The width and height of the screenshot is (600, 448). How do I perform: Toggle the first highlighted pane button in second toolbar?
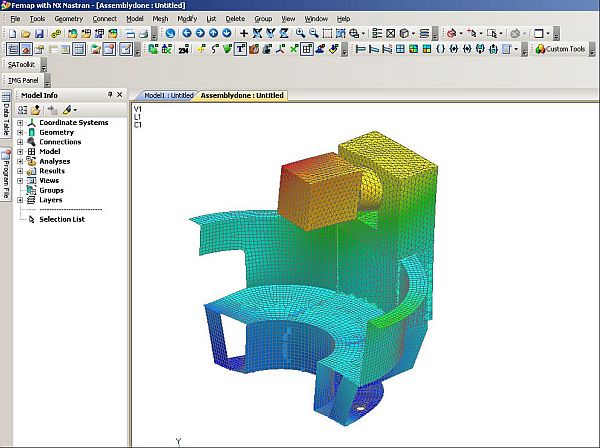coord(13,49)
